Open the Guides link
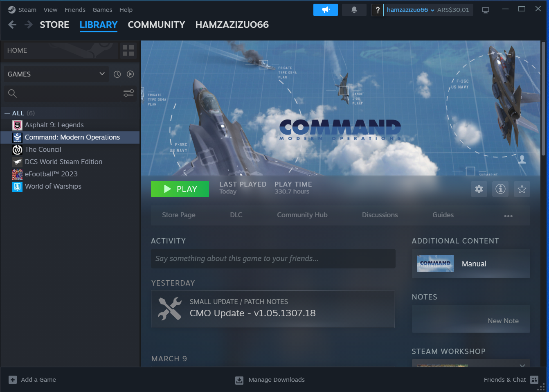 coord(443,215)
